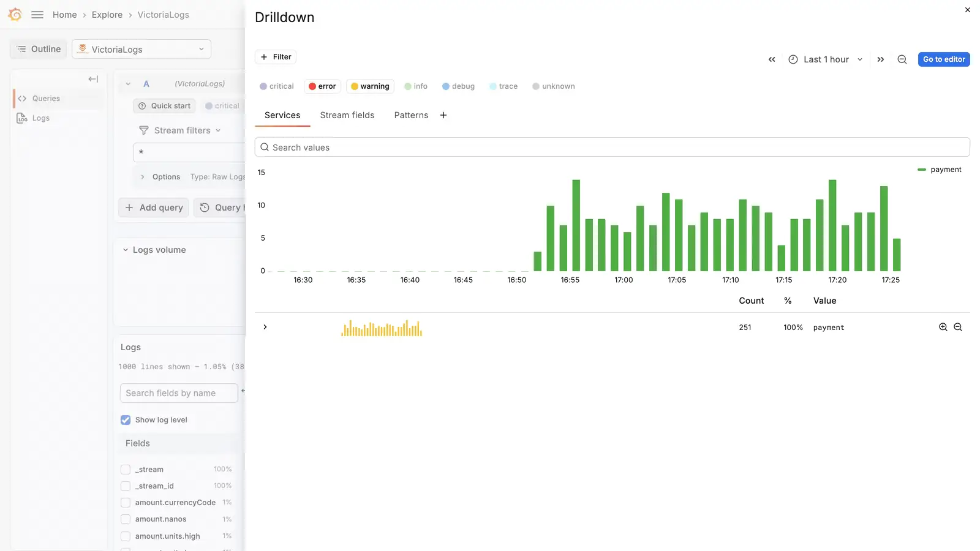Image resolution: width=980 pixels, height=551 pixels.
Task: Enable the _stream field checkbox
Action: tap(126, 470)
